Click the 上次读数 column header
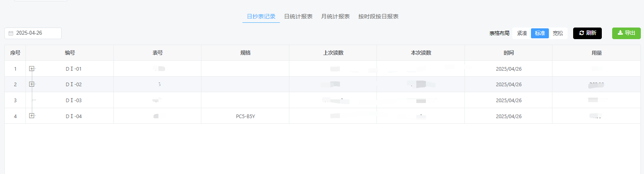644x174 pixels. pyautogui.click(x=333, y=53)
